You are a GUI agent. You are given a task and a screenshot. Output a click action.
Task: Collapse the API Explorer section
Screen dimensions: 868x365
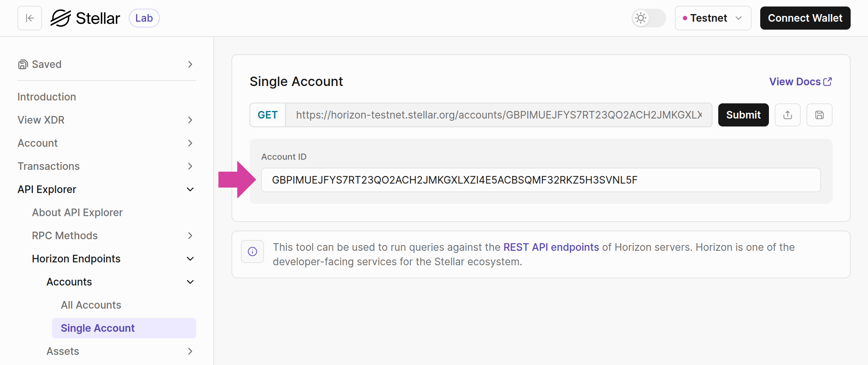tap(190, 189)
